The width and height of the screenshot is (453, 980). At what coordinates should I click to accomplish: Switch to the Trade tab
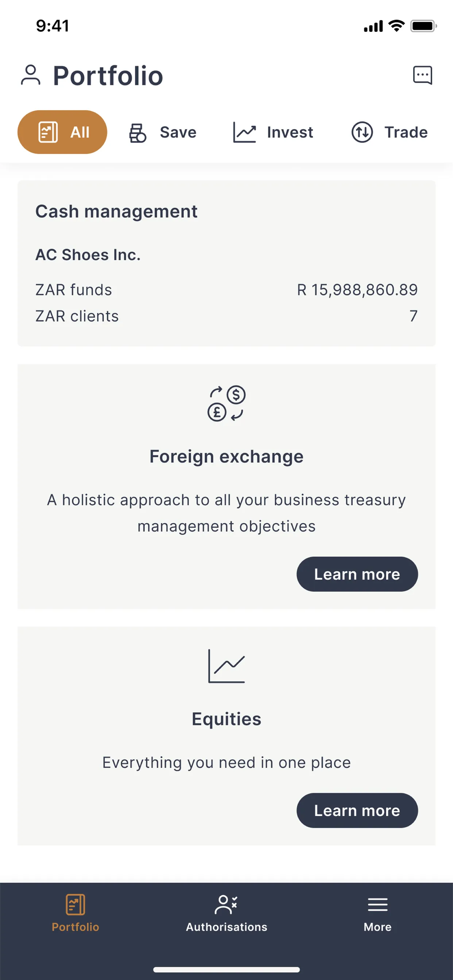point(390,132)
